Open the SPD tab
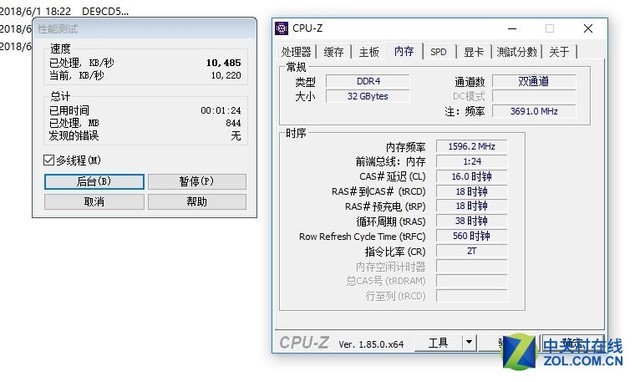Viewport: 640px width, 382px height. pos(439,52)
